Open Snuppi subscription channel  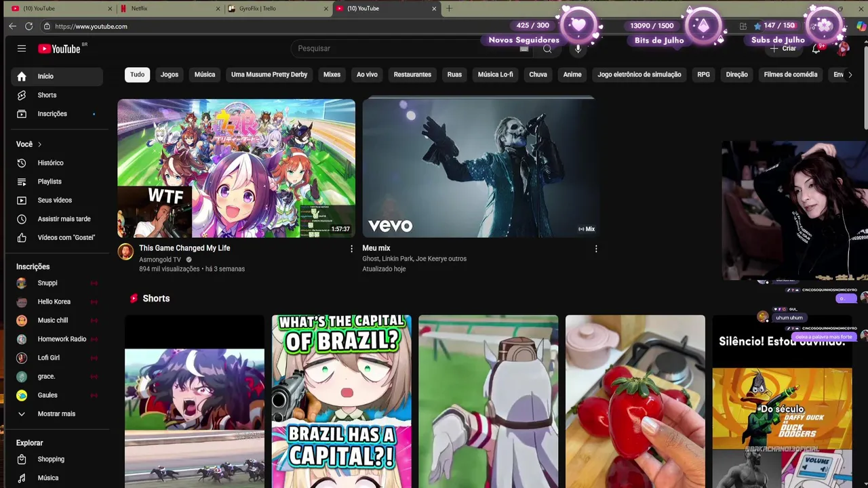(x=57, y=283)
